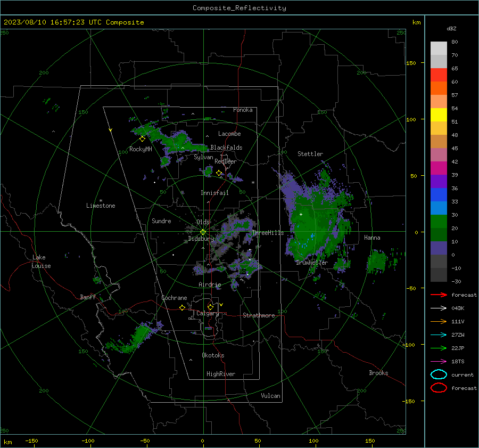Click the Innisfail city label
479x448 pixels.
click(x=214, y=193)
